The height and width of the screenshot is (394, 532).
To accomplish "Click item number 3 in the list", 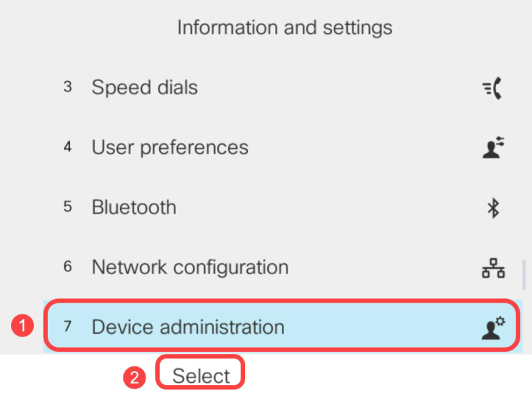I will click(67, 88).
